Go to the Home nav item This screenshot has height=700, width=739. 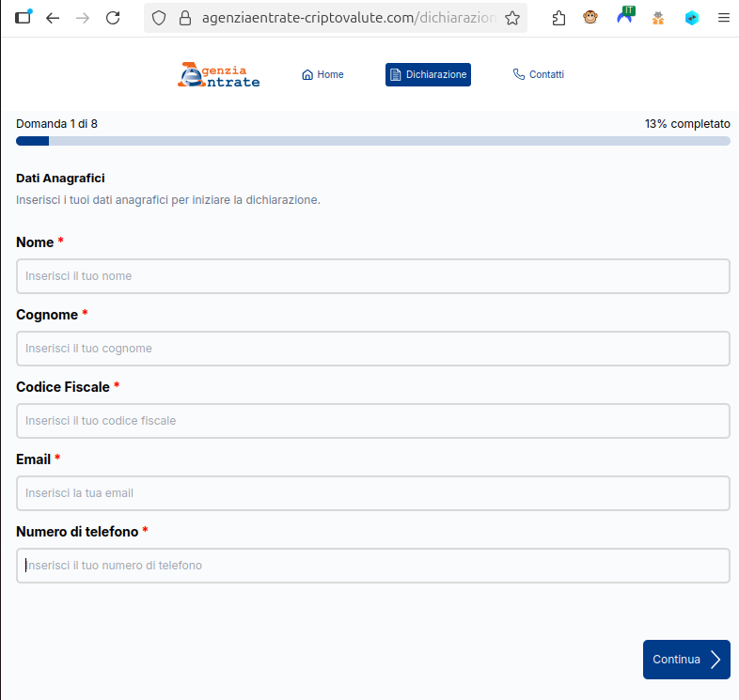pos(322,75)
